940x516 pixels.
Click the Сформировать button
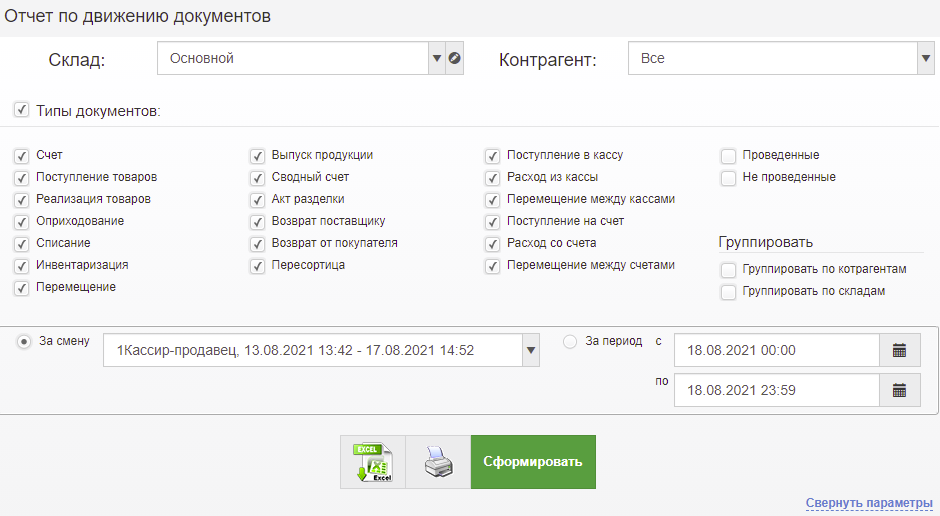(533, 462)
